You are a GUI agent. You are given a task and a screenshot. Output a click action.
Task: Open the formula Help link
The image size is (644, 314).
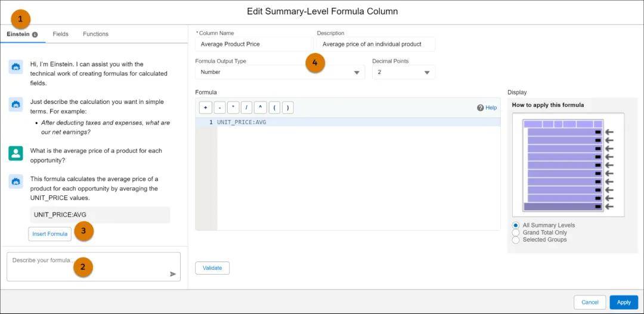[487, 108]
